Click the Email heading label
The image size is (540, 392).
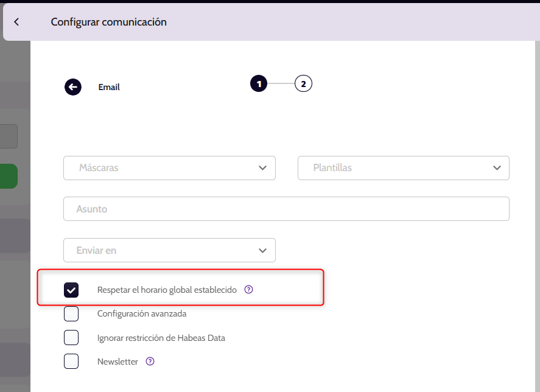tap(109, 87)
